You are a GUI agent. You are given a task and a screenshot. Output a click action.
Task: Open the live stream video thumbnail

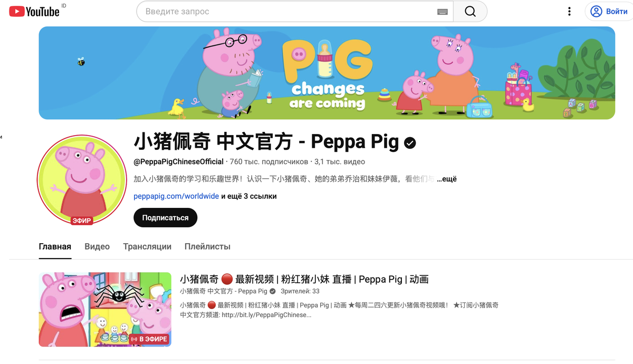(x=105, y=309)
